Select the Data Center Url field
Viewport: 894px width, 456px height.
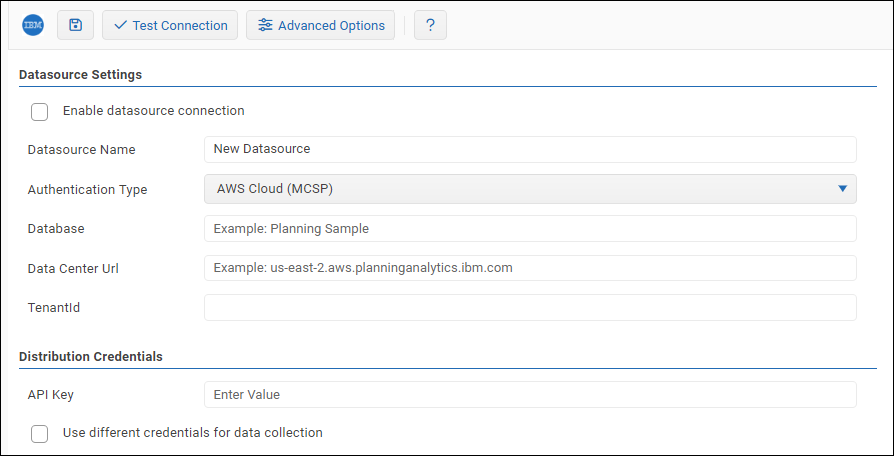point(530,268)
